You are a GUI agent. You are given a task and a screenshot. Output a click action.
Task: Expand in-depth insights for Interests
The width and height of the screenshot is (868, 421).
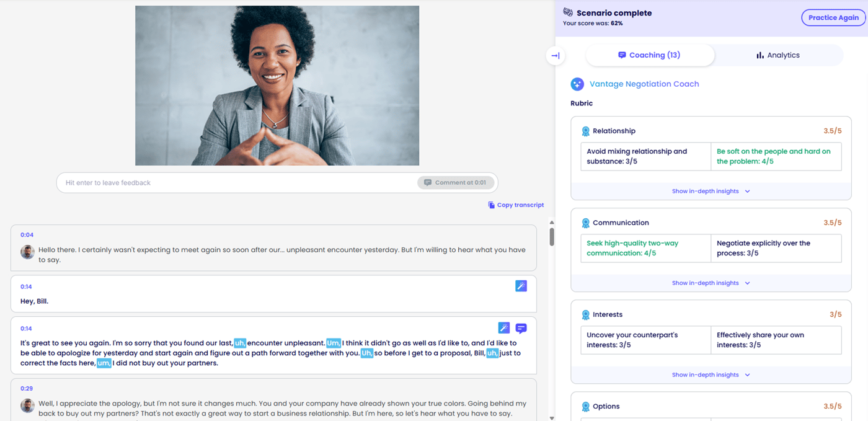(711, 375)
